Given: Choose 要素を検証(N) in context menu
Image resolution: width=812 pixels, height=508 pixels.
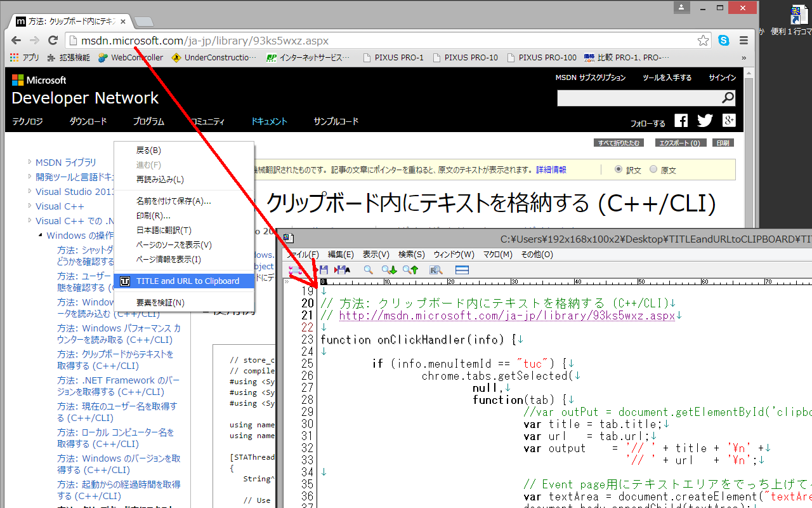Looking at the screenshot, I should 185,303.
